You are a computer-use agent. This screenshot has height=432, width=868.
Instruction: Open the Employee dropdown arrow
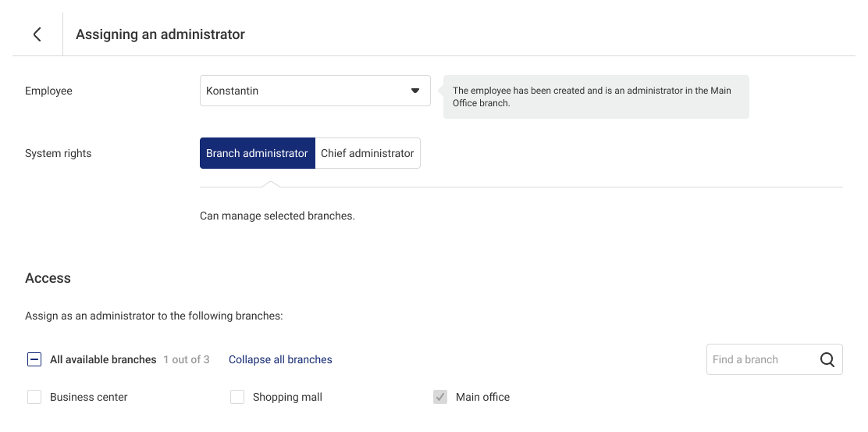[x=414, y=91]
